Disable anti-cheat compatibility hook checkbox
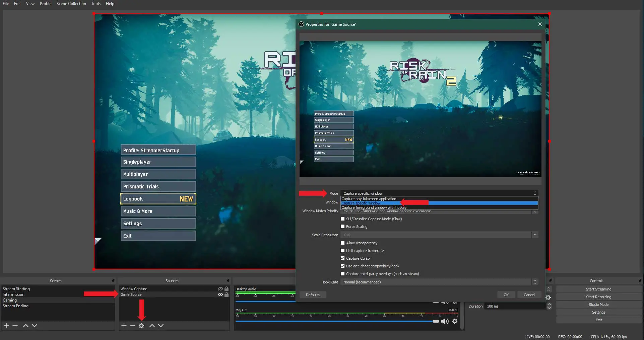Image resolution: width=644 pixels, height=340 pixels. (x=342, y=266)
